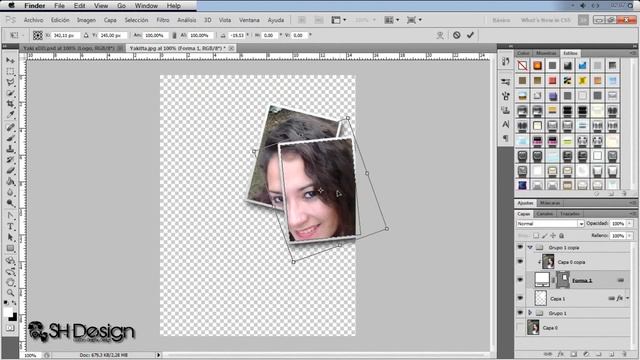Viewport: 640px width, 360px height.
Task: Click the Apple menu logo
Action: tap(11, 6)
